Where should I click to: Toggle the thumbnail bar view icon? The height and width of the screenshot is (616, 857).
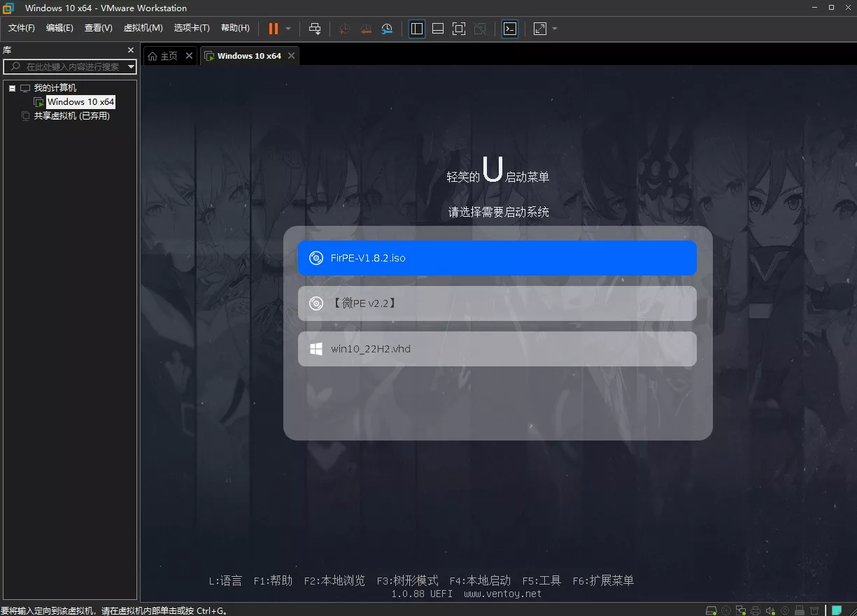pos(438,29)
